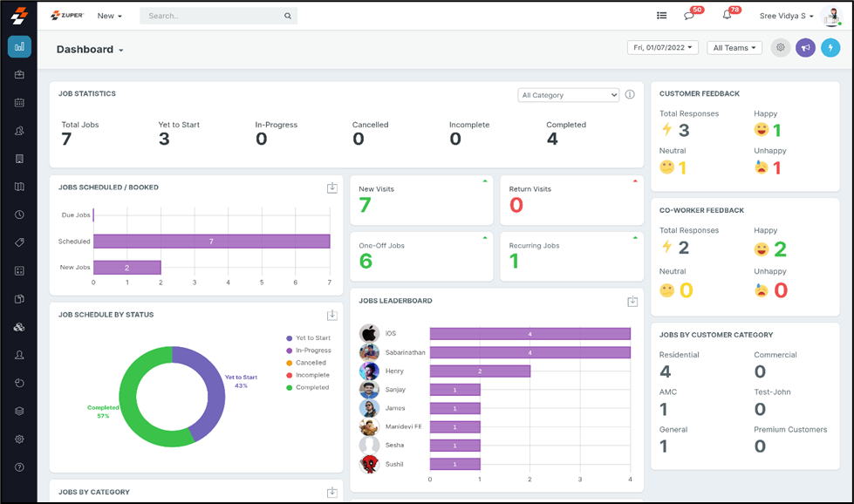Open the timesheets clock icon in sidebar
Viewport: 854px width, 504px height.
pos(18,215)
